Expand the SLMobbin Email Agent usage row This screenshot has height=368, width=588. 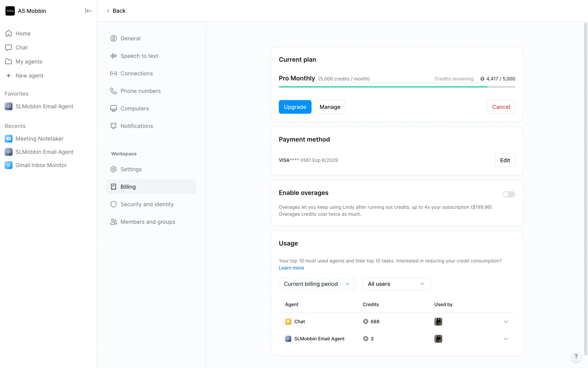(506, 339)
